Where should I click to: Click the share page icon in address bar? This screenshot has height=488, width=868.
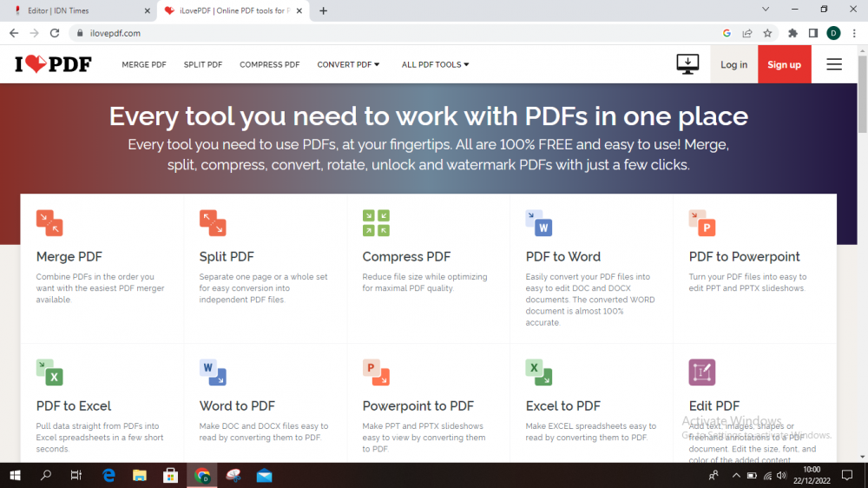tap(747, 33)
